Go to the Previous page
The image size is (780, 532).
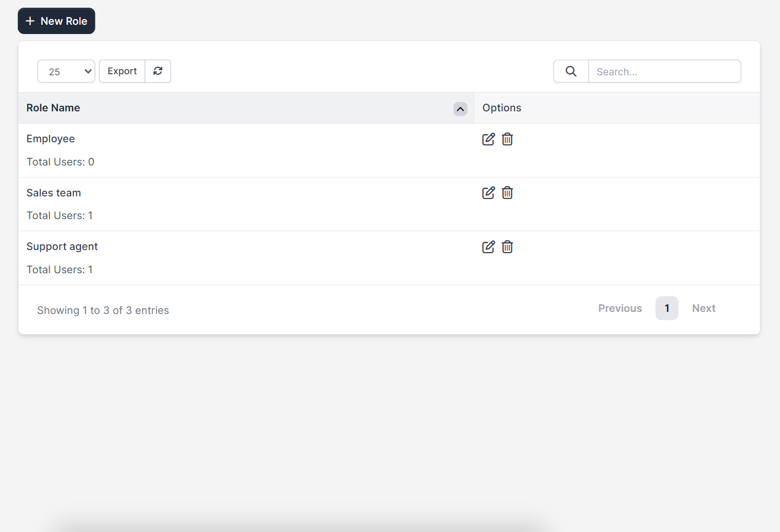620,308
